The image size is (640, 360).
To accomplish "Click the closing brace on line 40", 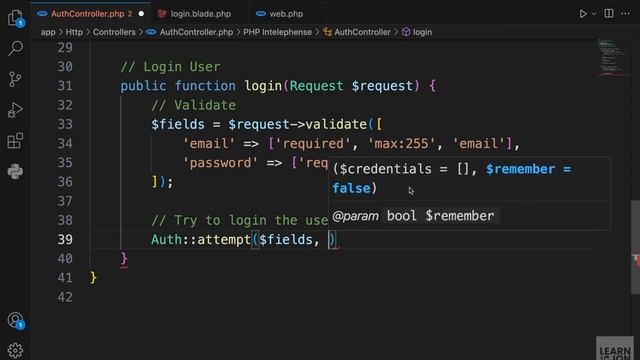I will click(124, 259).
